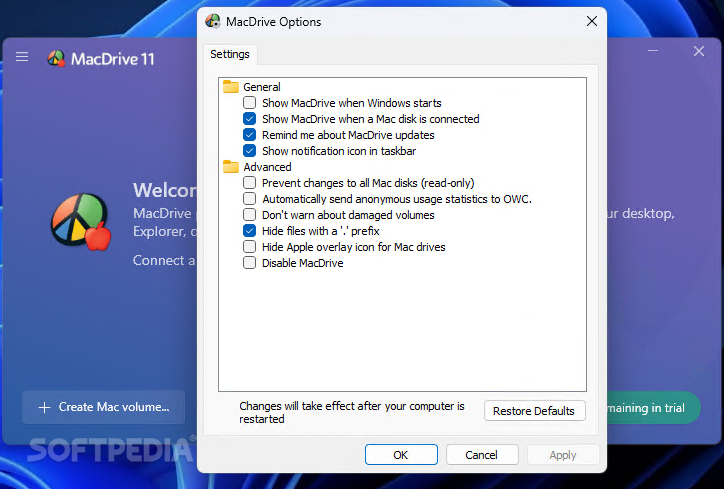
Task: Enable Show MacDrive when Windows starts
Action: [249, 103]
